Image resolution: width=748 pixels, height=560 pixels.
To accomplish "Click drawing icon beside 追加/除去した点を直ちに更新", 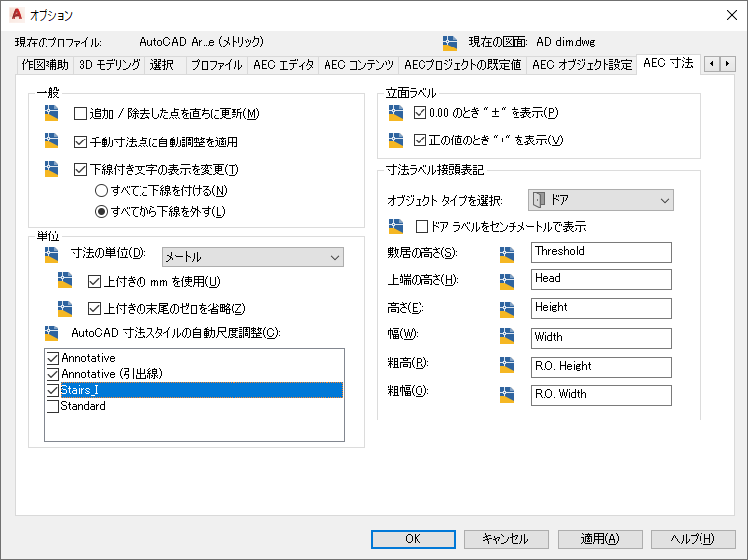I will 51,113.
